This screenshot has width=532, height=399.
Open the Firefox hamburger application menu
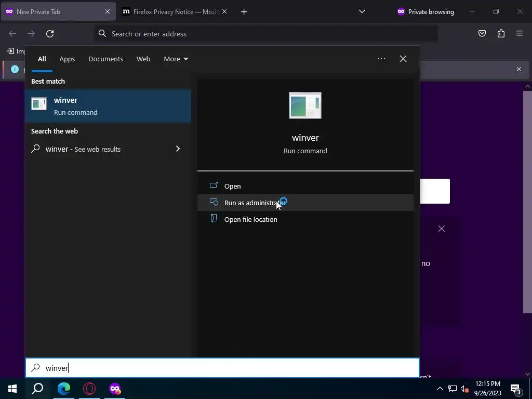click(x=520, y=33)
